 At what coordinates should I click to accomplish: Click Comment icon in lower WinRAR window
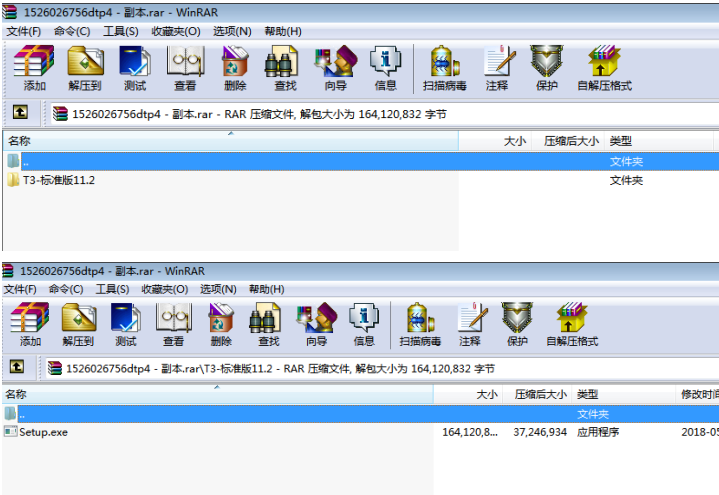(470, 324)
